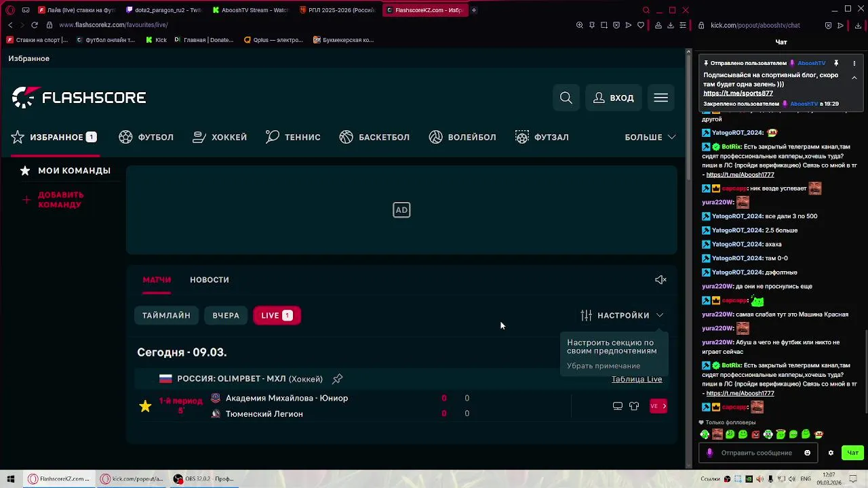Open team Академия Михайлова - Юниор

tap(287, 398)
